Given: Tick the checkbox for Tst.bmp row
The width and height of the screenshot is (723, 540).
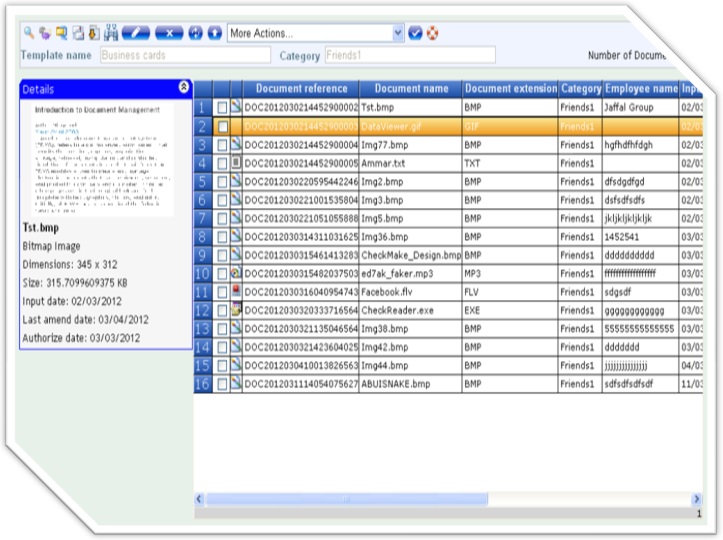Looking at the screenshot, I should pyautogui.click(x=222, y=108).
